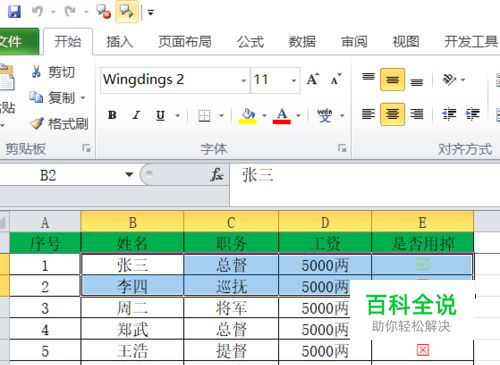Open the clipboard group dialog launcher

tap(86, 148)
